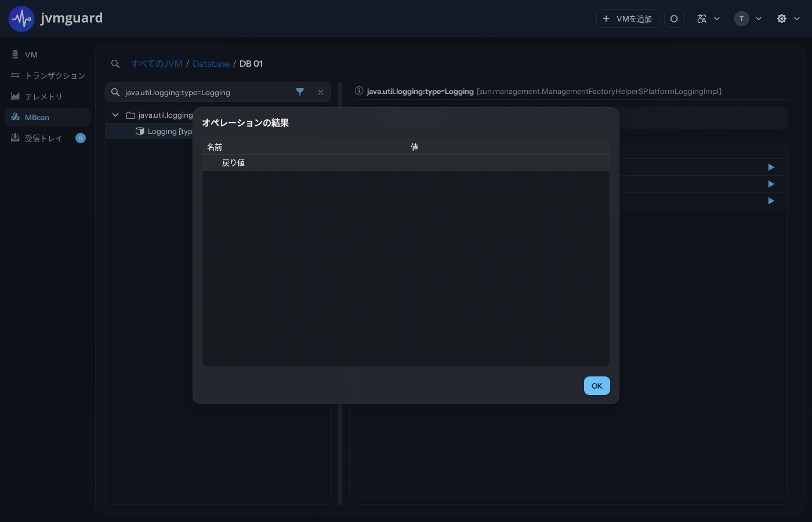This screenshot has width=812, height=522.
Task: Go to すべてのJVM breadcrumb link
Action: (157, 64)
